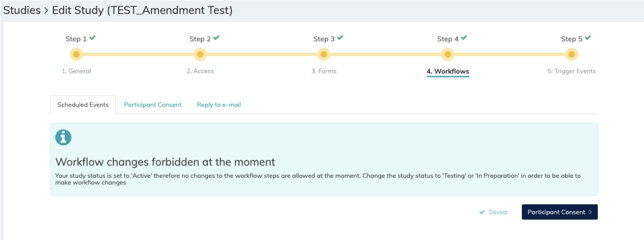Viewport: 644px width, 248px height.
Task: Open the 3. Forms step label
Action: pyautogui.click(x=324, y=71)
